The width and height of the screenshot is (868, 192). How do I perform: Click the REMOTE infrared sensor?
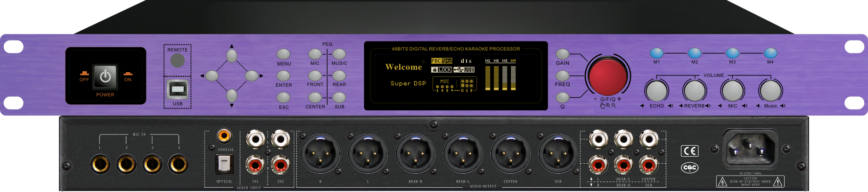[177, 60]
